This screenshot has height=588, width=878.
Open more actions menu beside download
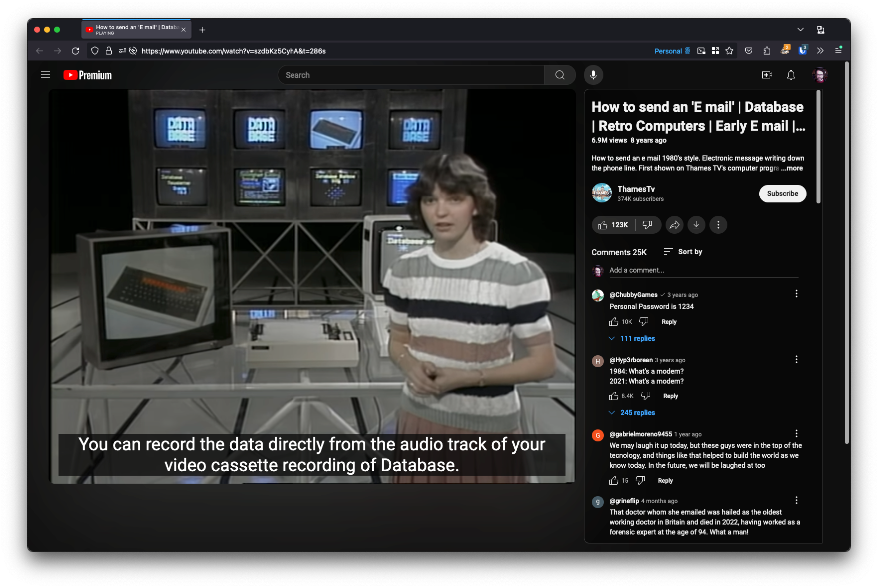tap(718, 225)
